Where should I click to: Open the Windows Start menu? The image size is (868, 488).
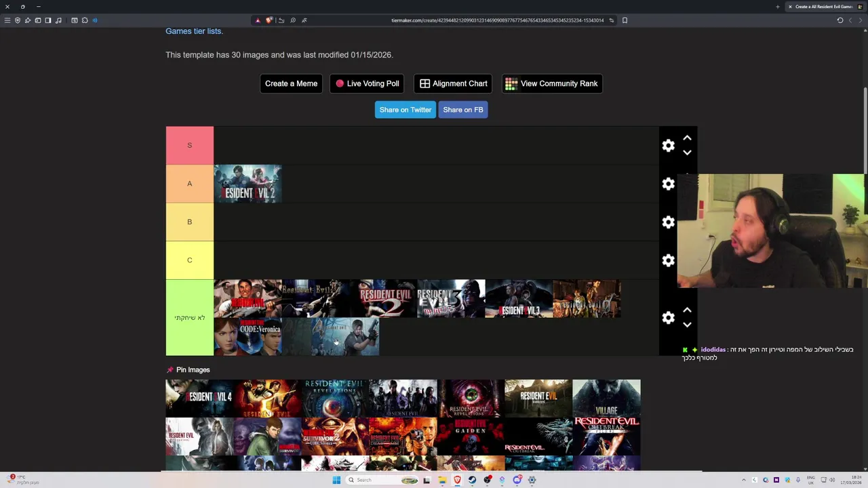336,480
